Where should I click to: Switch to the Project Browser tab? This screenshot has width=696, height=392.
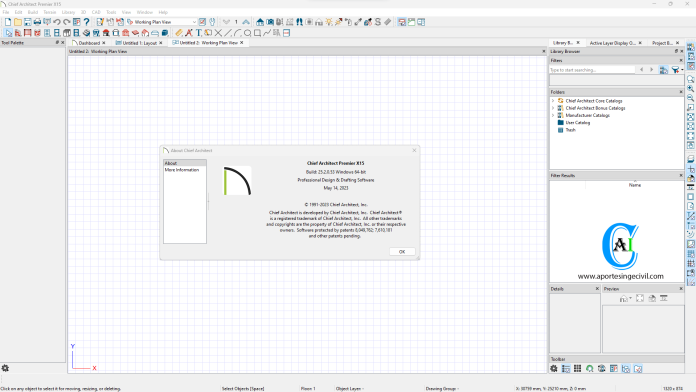click(662, 43)
